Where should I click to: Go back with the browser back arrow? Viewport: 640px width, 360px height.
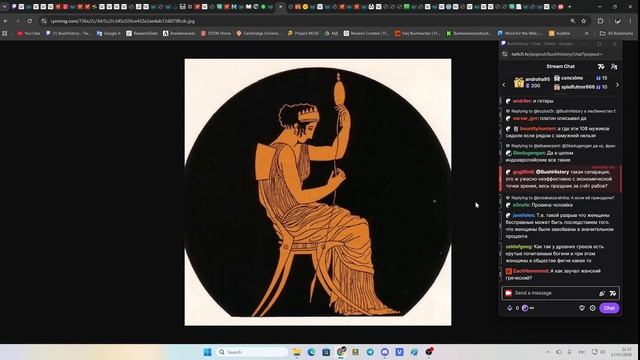[6, 21]
